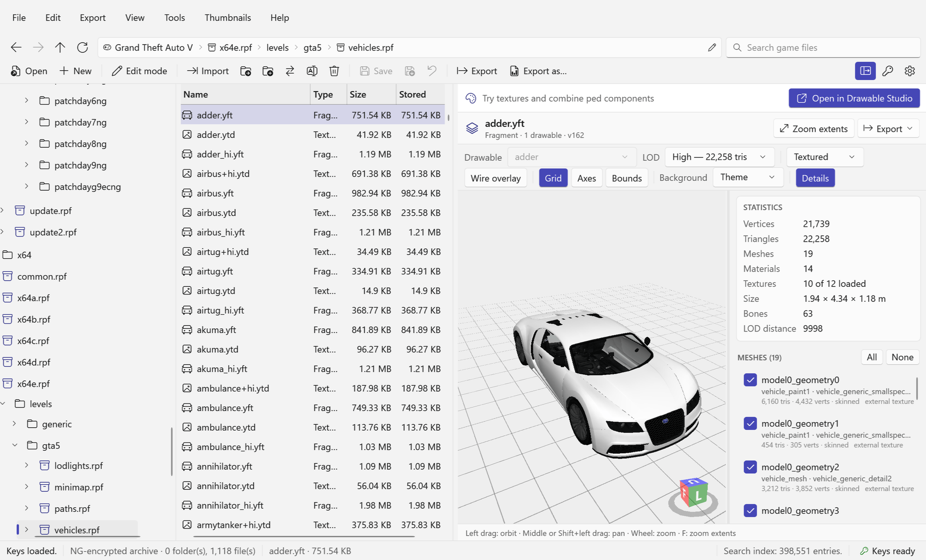
Task: Go forward with the right arrow
Action: point(38,47)
